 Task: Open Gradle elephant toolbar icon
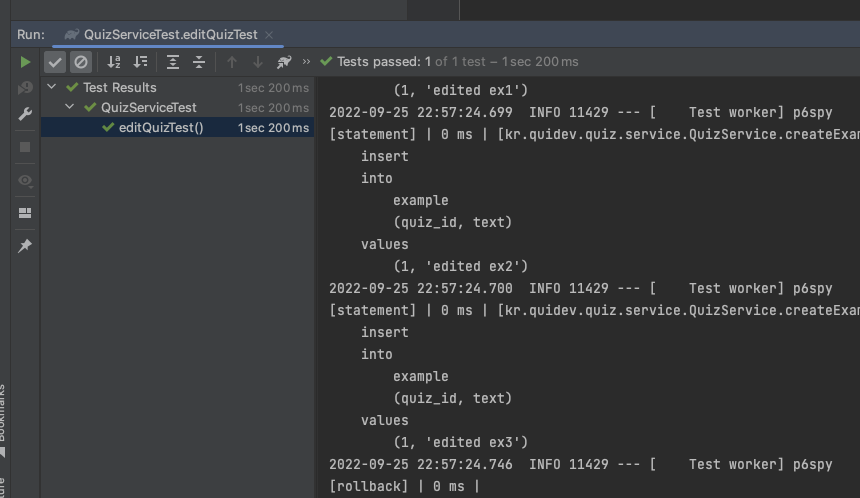(x=284, y=62)
